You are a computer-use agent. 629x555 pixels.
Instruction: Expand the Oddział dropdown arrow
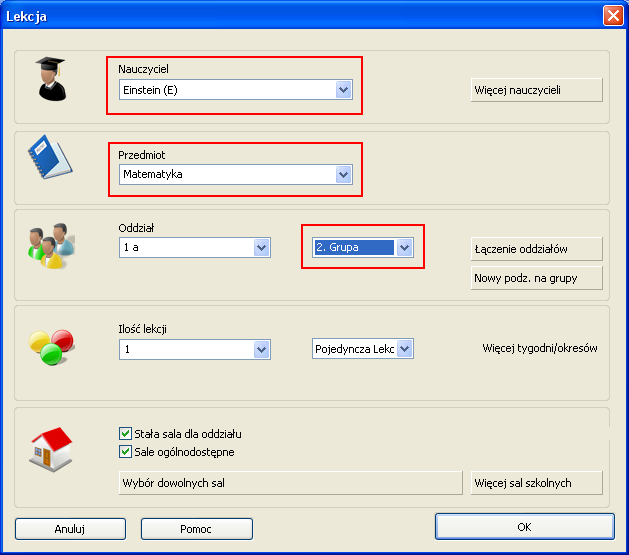click(262, 247)
